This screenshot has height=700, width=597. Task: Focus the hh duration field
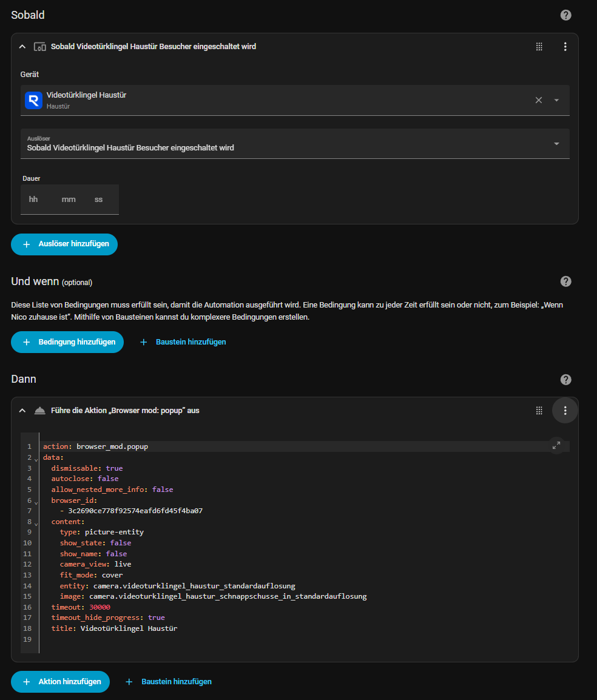[33, 200]
